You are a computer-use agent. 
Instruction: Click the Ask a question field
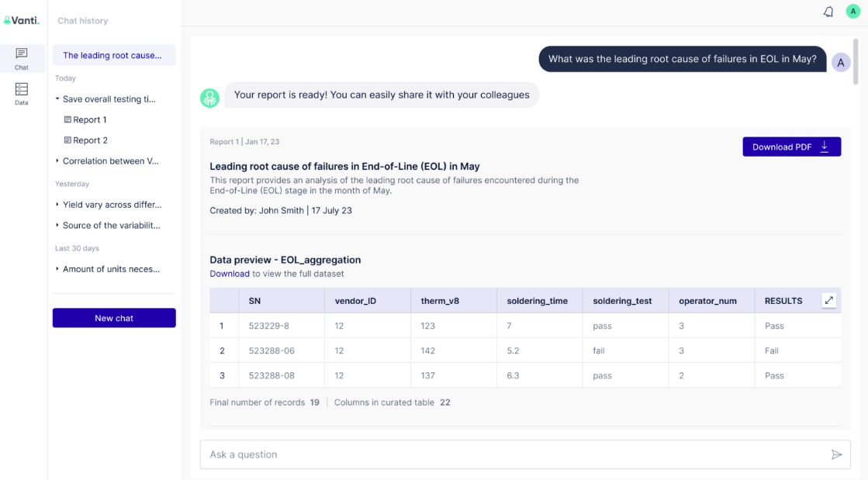[512, 454]
